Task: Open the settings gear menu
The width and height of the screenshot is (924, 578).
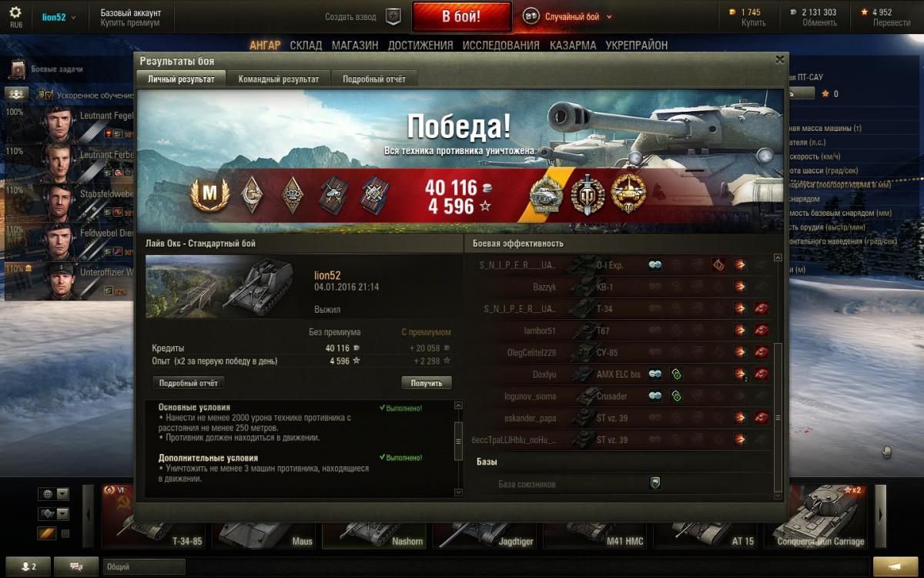Action: [x=15, y=13]
